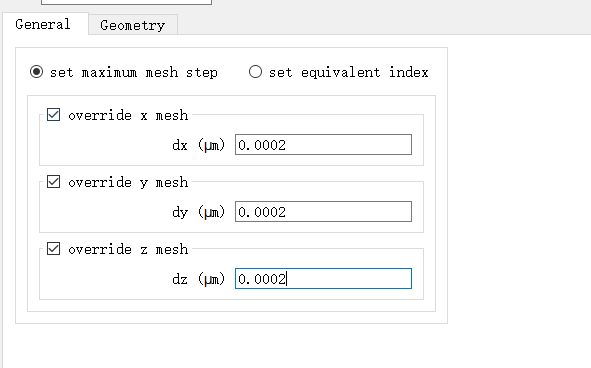Screen dimensions: 591x368
Task: Uncheck the 'override z mesh' checkbox
Action: pyautogui.click(x=54, y=249)
